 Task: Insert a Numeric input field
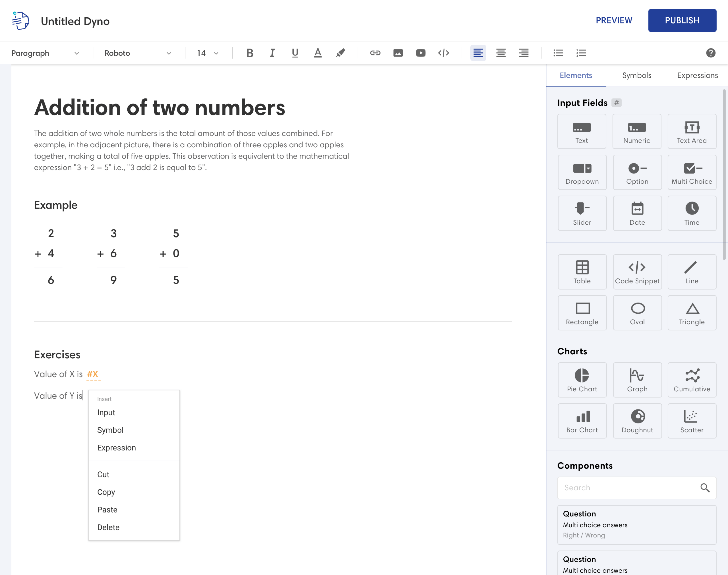click(x=637, y=131)
